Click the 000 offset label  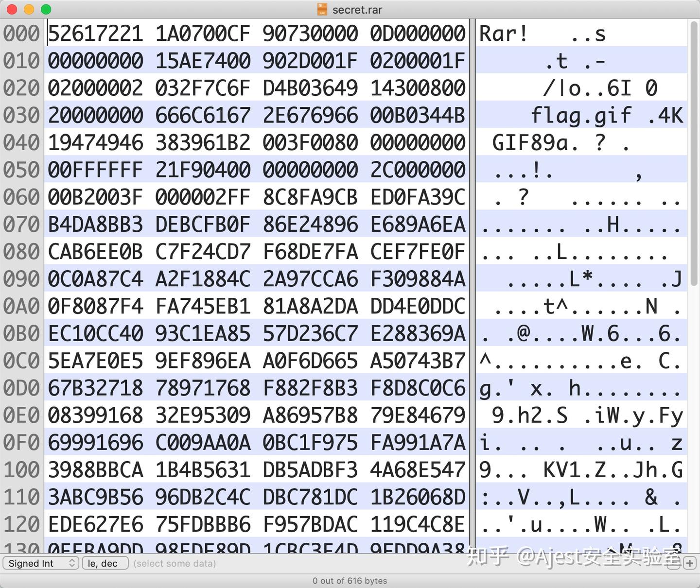(21, 34)
